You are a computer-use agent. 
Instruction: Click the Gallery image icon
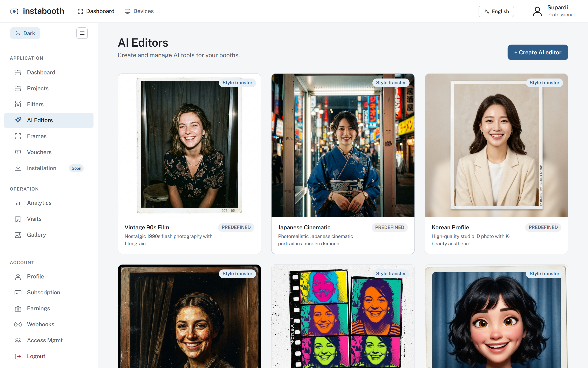pos(18,235)
